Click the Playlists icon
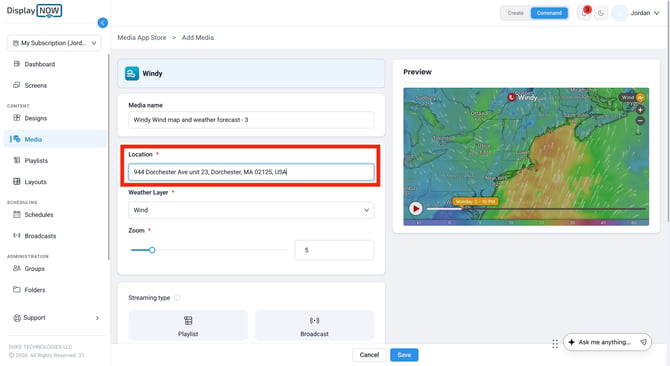This screenshot has height=366, width=670. [17, 160]
